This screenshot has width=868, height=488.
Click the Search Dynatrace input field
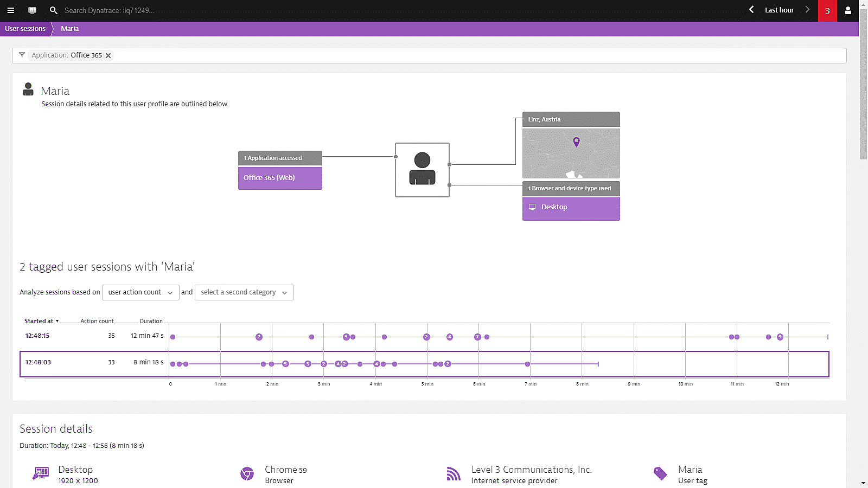(x=110, y=10)
